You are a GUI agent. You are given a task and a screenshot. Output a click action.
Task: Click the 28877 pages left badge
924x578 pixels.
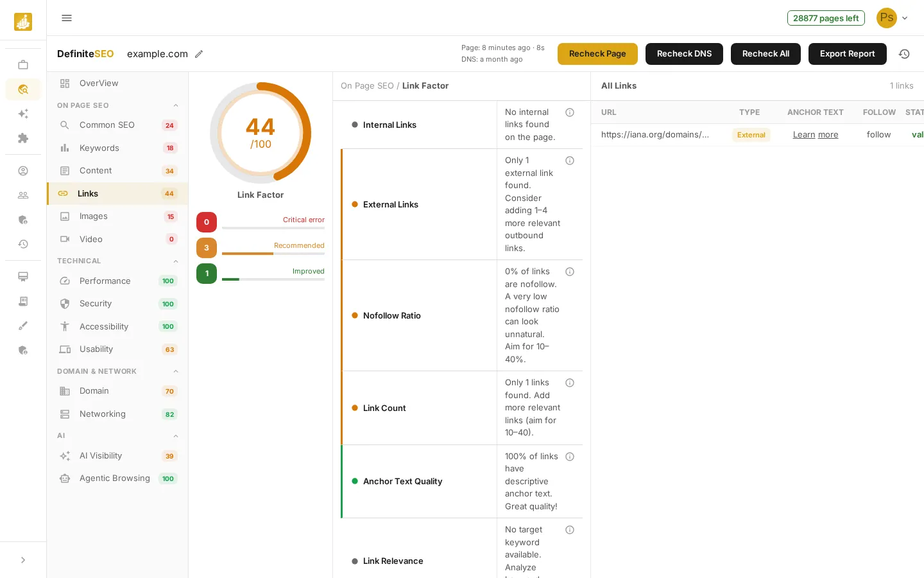826,18
